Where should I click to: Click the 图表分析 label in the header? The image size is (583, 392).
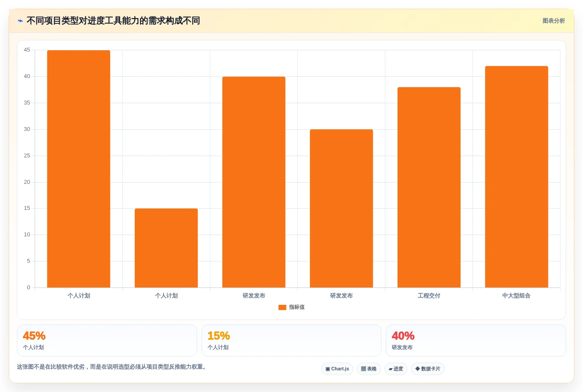click(x=554, y=21)
